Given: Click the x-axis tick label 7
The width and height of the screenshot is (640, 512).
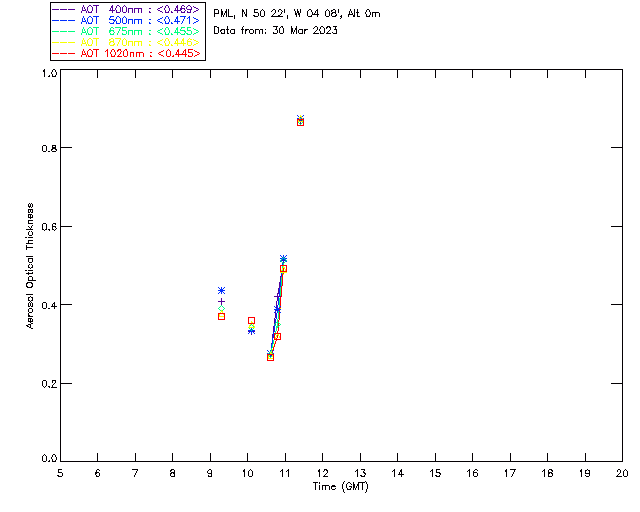Looking at the screenshot, I should click(x=135, y=473).
